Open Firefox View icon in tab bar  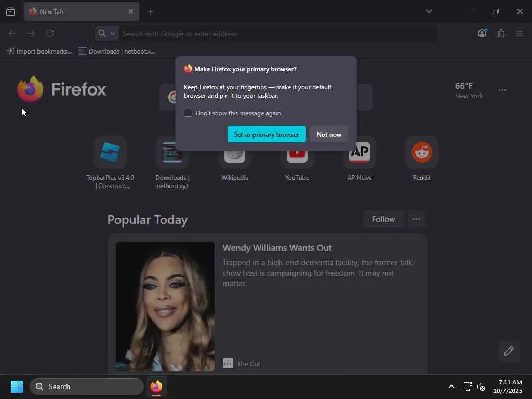[10, 11]
